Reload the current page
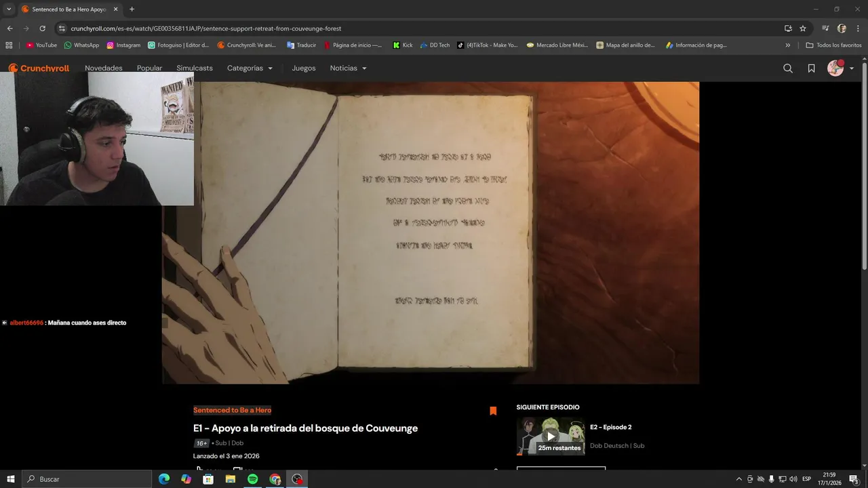 42,28
